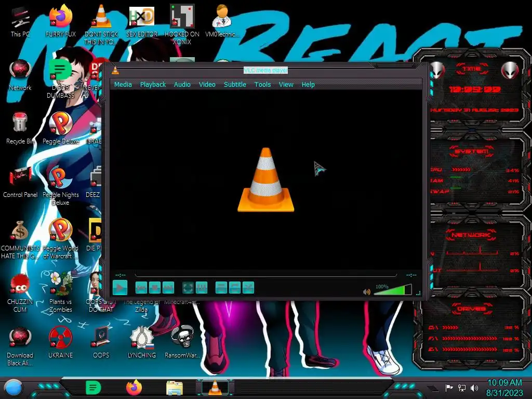The width and height of the screenshot is (532, 399).
Task: Mute audio via the VLC speaker icon
Action: [x=367, y=292]
